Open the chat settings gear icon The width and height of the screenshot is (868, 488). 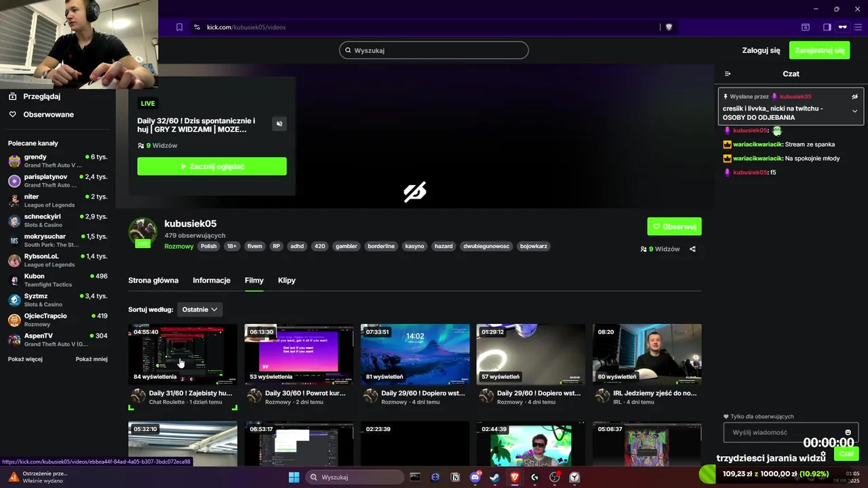pos(823,454)
